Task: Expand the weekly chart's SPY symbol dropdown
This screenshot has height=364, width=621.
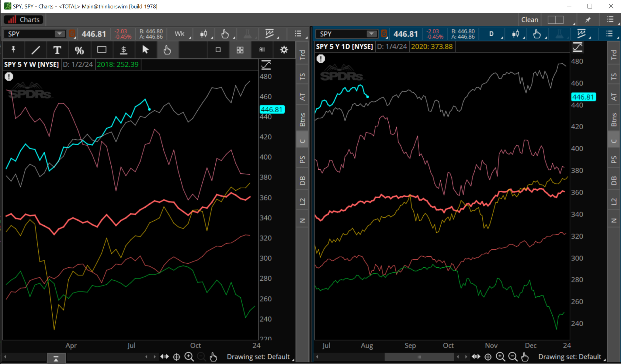Action: (x=59, y=34)
